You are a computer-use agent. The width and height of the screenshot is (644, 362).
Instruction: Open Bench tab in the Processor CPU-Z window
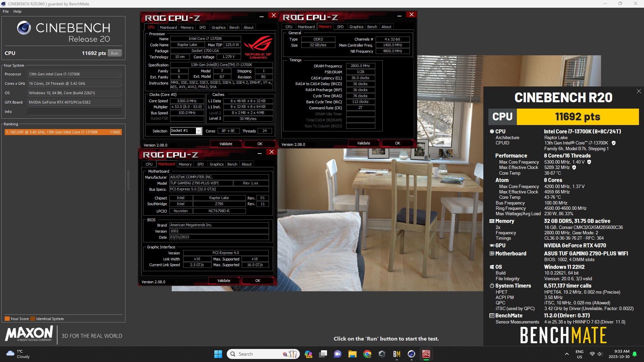tap(234, 27)
